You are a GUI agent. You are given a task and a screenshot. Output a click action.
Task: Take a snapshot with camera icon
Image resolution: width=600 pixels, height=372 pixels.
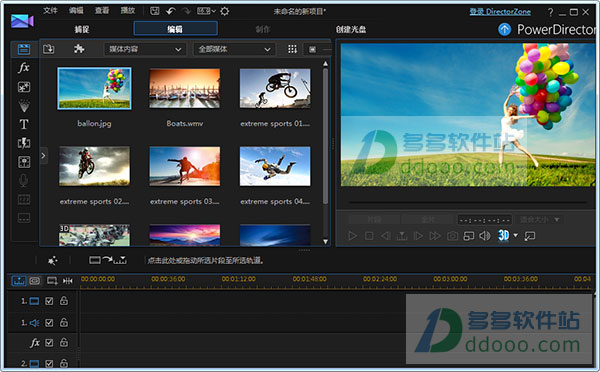452,236
